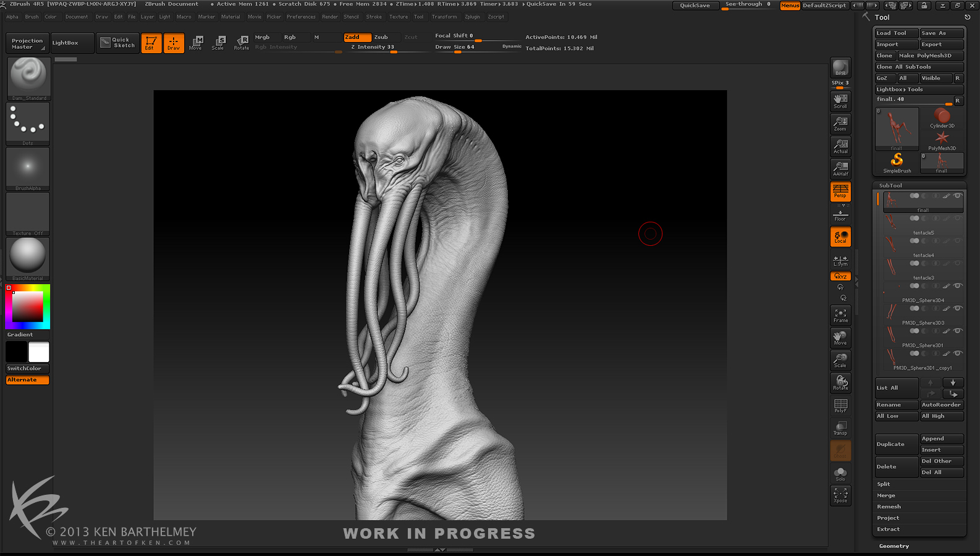980x556 pixels.
Task: Open the Document menu
Action: tap(77, 17)
